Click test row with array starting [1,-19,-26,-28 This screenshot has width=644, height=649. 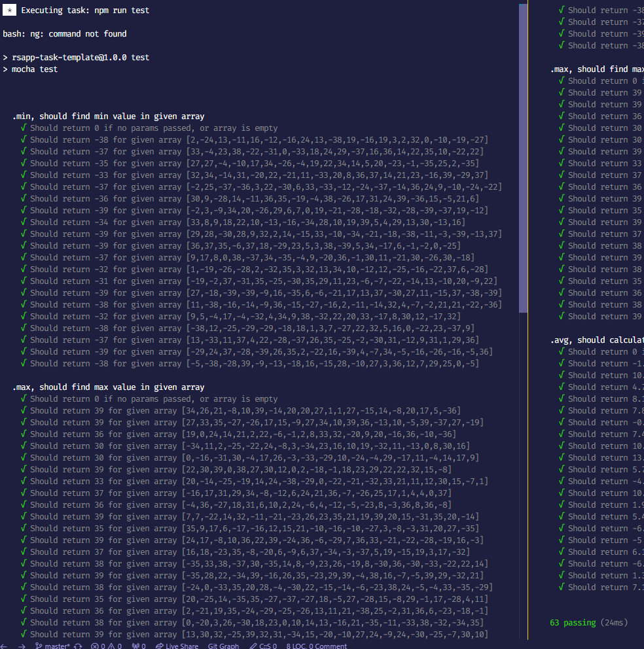[x=255, y=269]
